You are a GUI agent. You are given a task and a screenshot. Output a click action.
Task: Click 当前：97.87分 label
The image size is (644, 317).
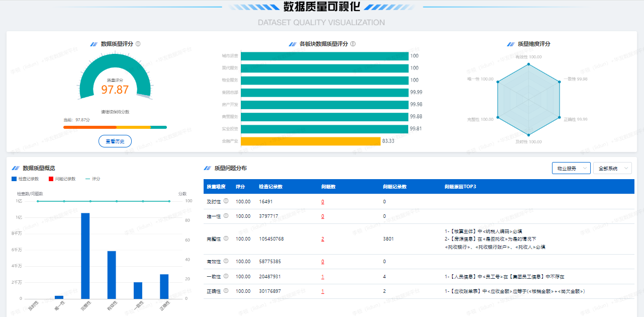click(x=76, y=120)
